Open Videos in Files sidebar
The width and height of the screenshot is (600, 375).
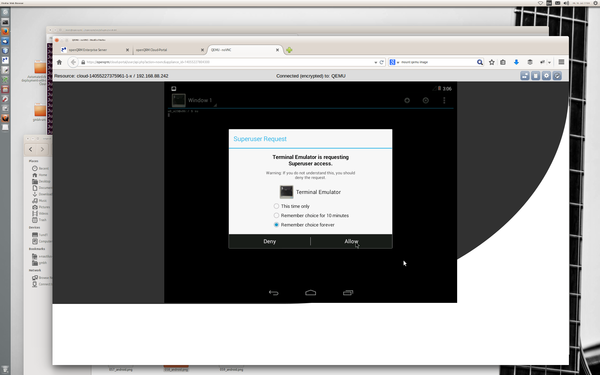pyautogui.click(x=41, y=214)
